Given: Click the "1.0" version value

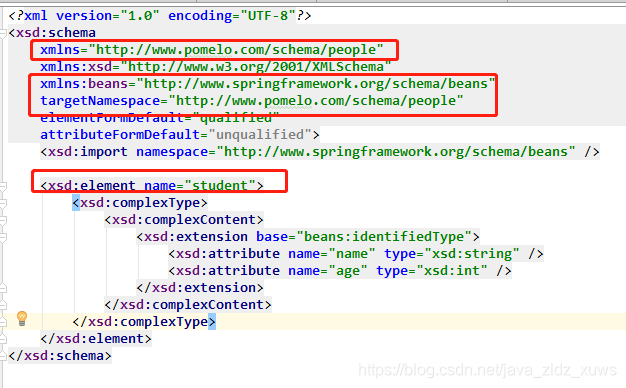Looking at the screenshot, I should [x=140, y=16].
